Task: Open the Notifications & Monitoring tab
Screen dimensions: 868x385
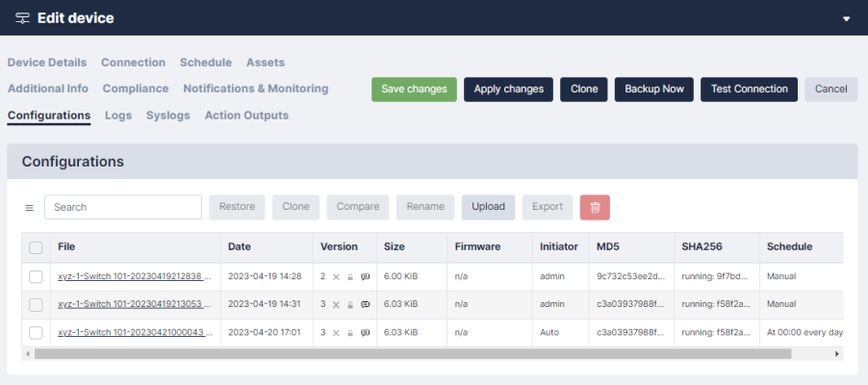Action: click(x=255, y=89)
